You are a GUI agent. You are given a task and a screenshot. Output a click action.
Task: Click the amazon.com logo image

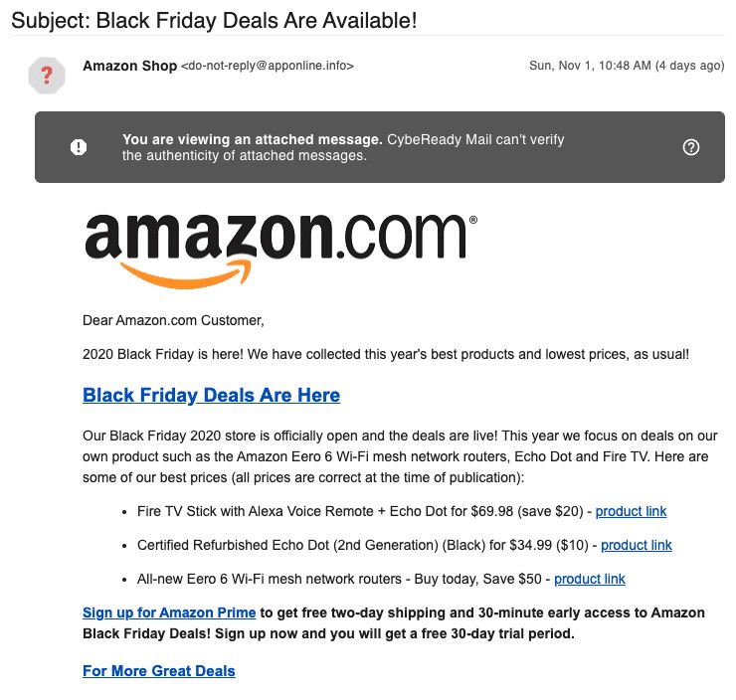[280, 248]
